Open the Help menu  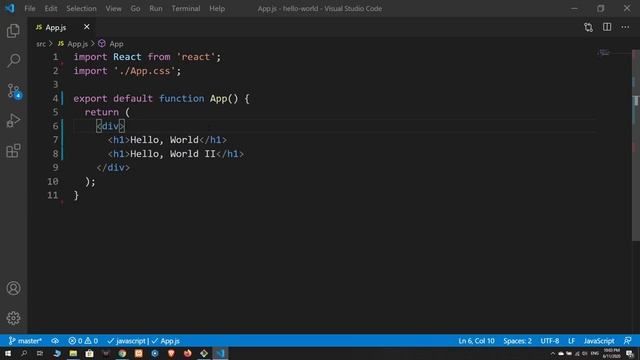pos(217,8)
